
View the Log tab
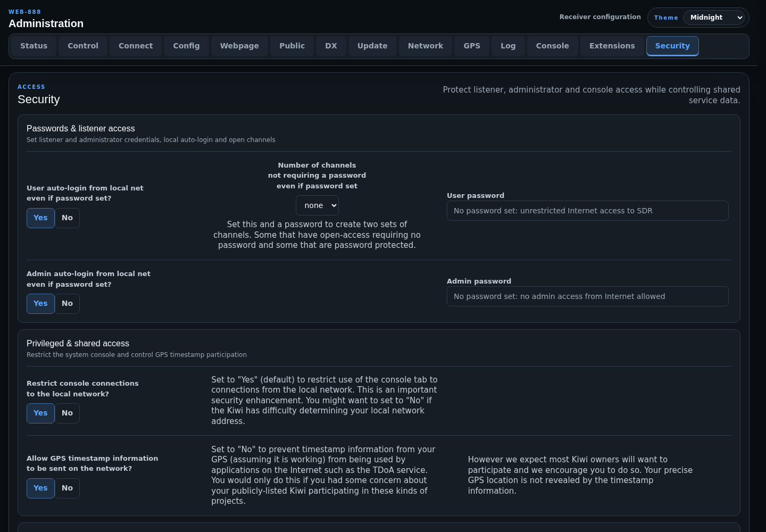pos(508,46)
